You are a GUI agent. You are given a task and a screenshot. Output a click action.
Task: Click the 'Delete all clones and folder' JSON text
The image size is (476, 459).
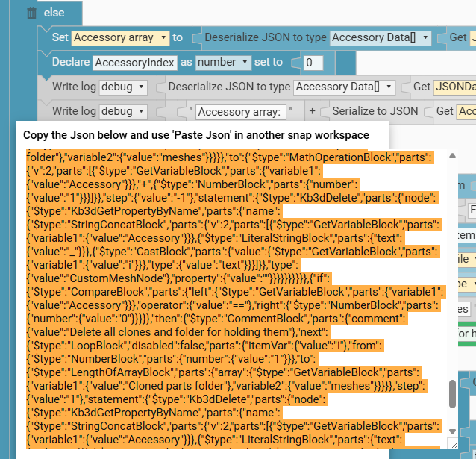point(179,332)
